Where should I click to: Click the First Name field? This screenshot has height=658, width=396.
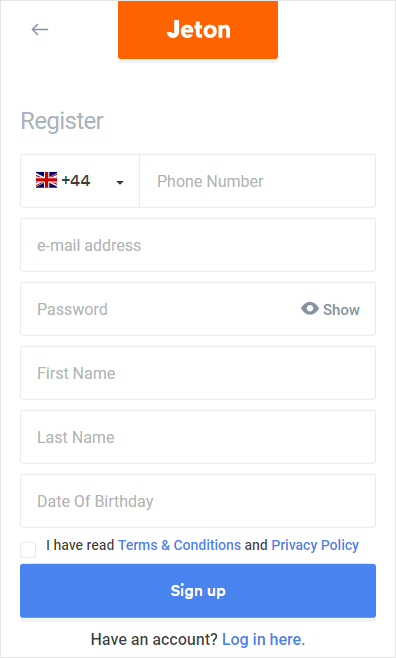tap(198, 373)
